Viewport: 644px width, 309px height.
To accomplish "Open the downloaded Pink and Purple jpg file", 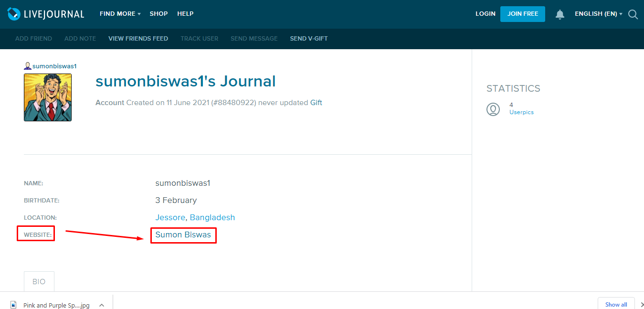I will (56, 305).
